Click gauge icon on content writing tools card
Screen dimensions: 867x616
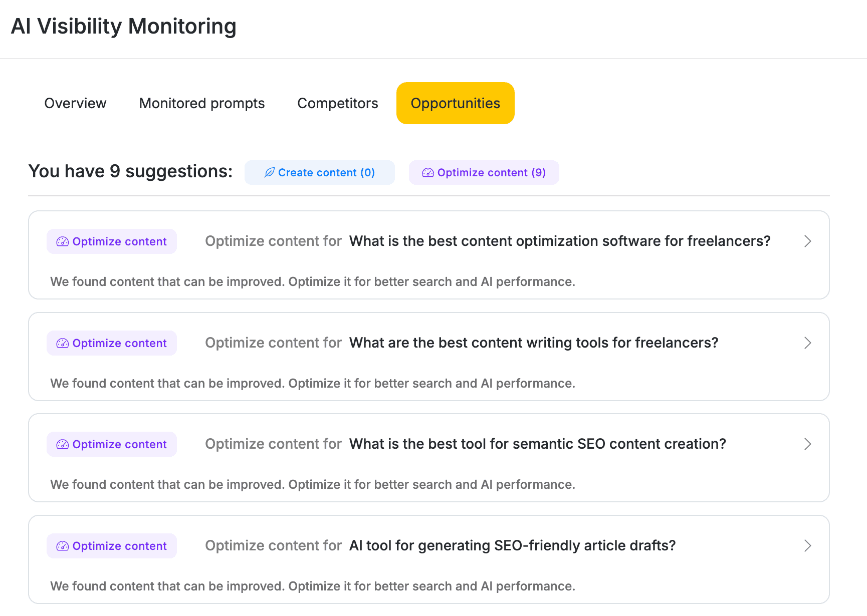pyautogui.click(x=62, y=344)
